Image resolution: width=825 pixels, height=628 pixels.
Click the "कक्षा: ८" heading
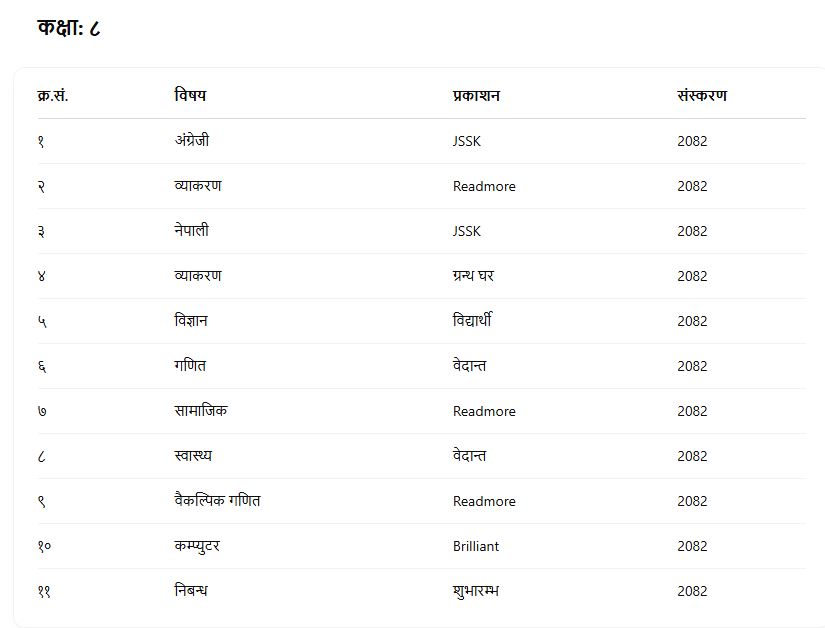[x=69, y=28]
